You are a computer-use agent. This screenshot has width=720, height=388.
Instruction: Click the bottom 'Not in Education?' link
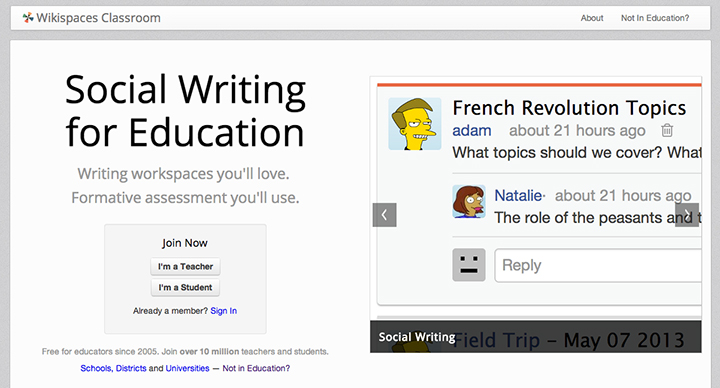tap(256, 368)
